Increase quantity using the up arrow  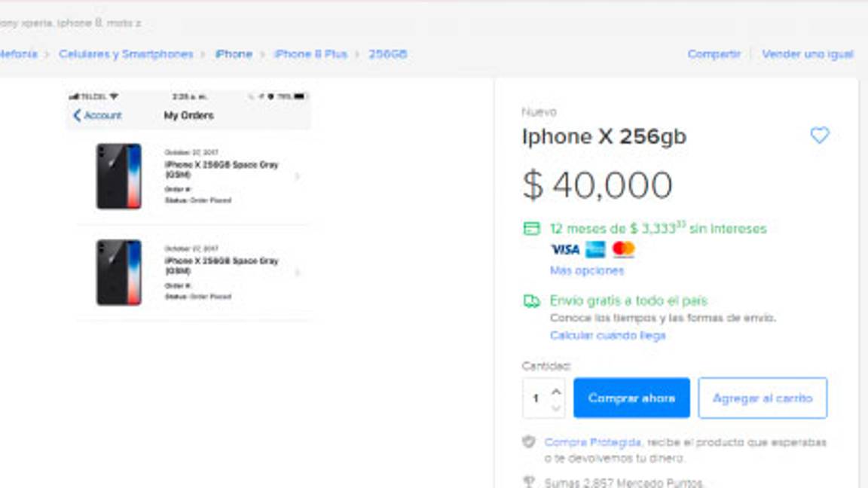coord(555,390)
